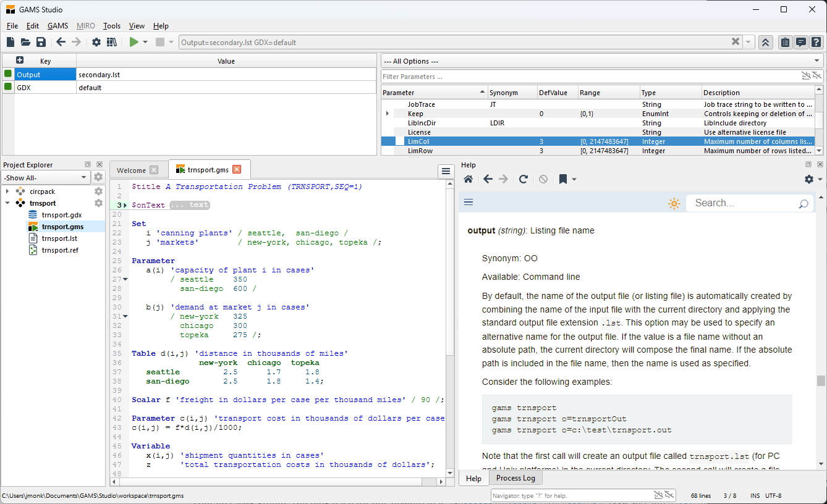The image size is (827, 504).
Task: Click the settings gear in toolbar
Action: click(x=96, y=42)
